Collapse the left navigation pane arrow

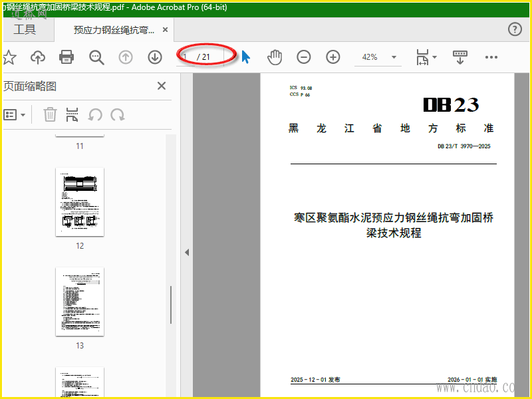pyautogui.click(x=187, y=253)
